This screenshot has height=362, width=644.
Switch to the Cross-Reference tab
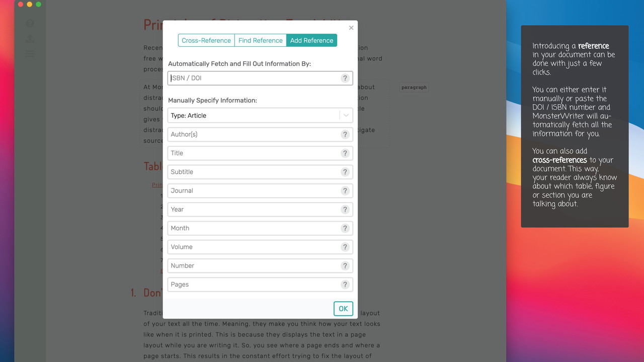[206, 41]
